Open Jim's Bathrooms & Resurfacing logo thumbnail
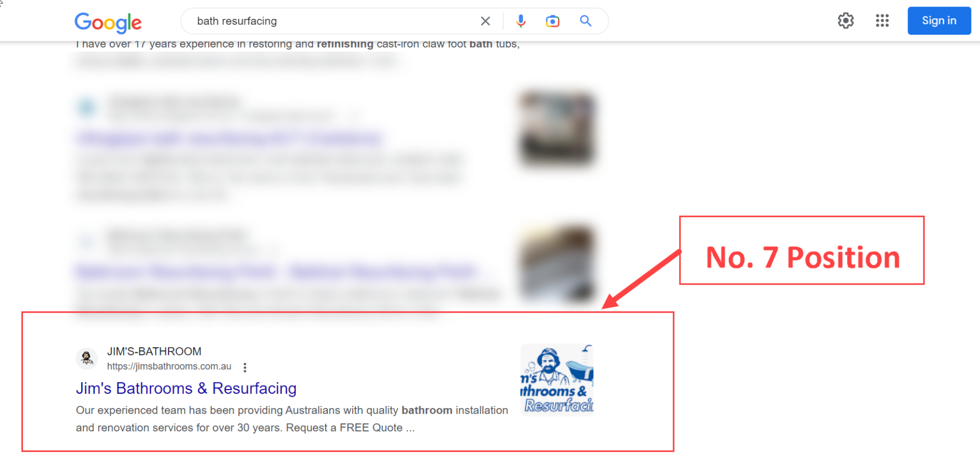The width and height of the screenshot is (980, 459). (x=557, y=379)
